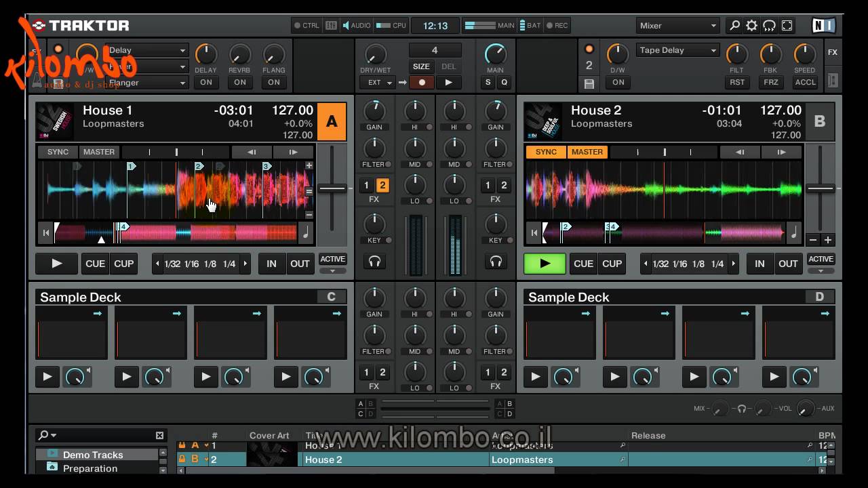
Task: Play Deck A track
Action: coord(56,264)
